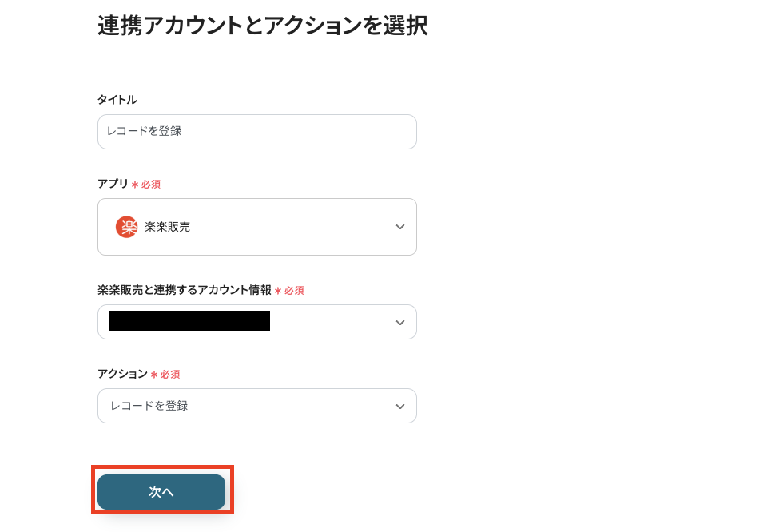The width and height of the screenshot is (783, 532).
Task: Click the orange highlighted 次へ area
Action: pyautogui.click(x=161, y=492)
